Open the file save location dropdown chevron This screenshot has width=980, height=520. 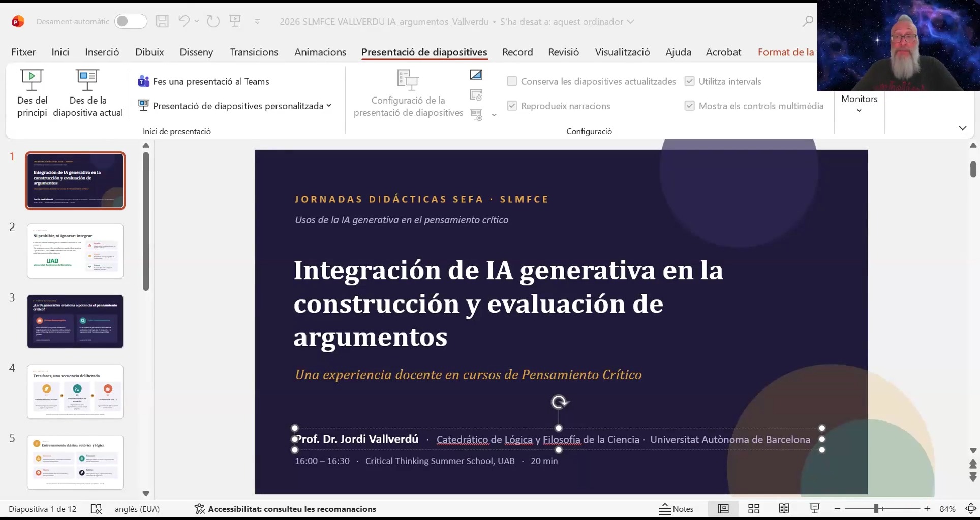(x=631, y=22)
